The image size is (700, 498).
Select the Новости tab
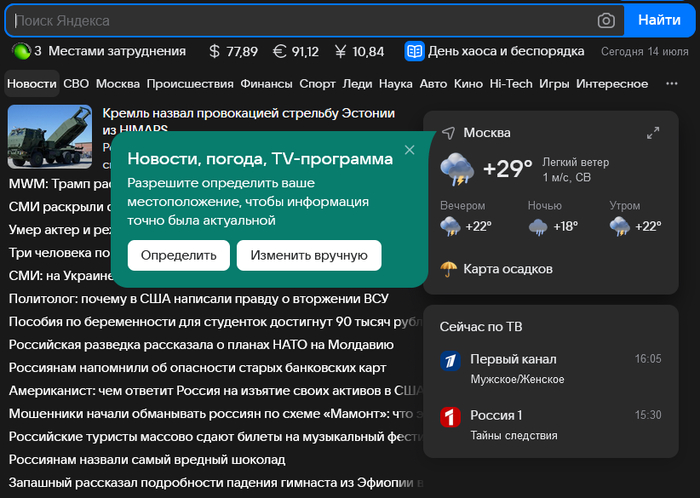pos(32,83)
